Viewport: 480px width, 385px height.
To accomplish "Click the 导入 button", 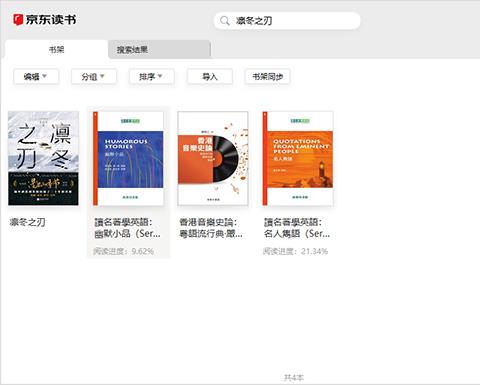I will pyautogui.click(x=210, y=77).
